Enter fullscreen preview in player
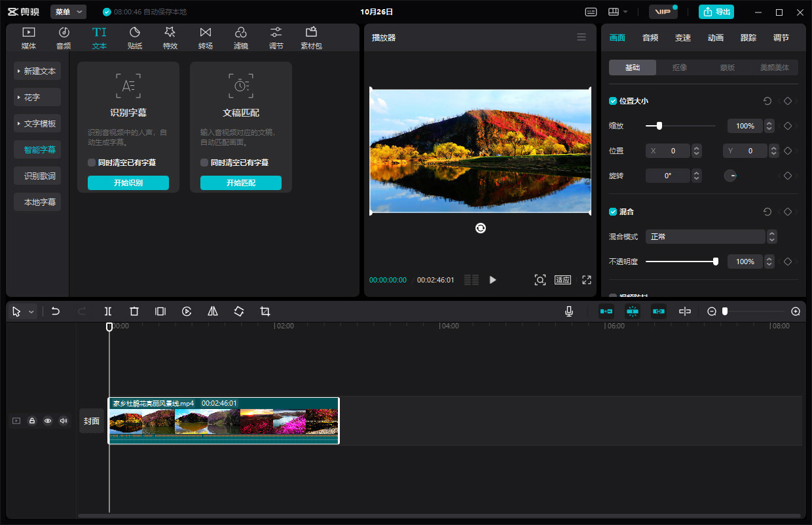Screen dimensions: 812x525 586,280
